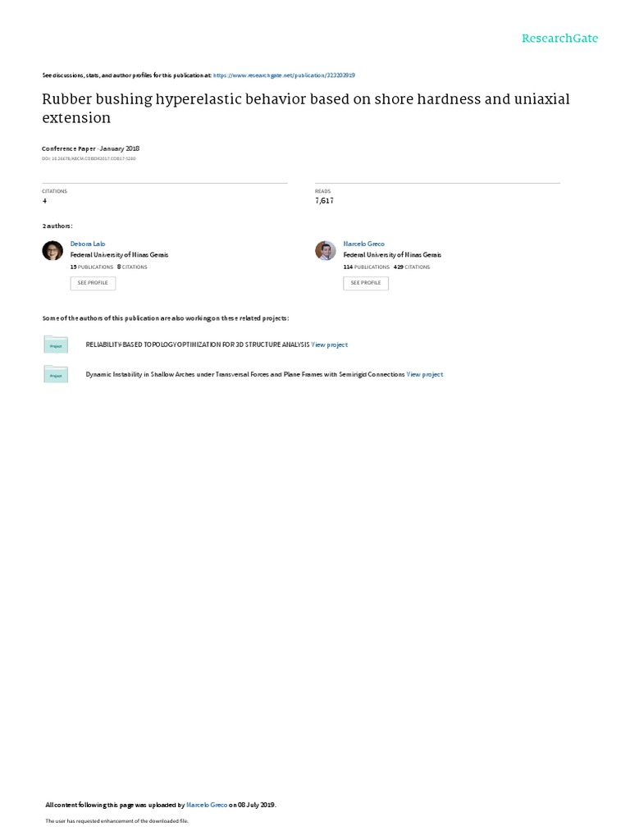Click 429 citations count under Marcelo Greco
This screenshot has height=840, width=630.
pos(412,267)
